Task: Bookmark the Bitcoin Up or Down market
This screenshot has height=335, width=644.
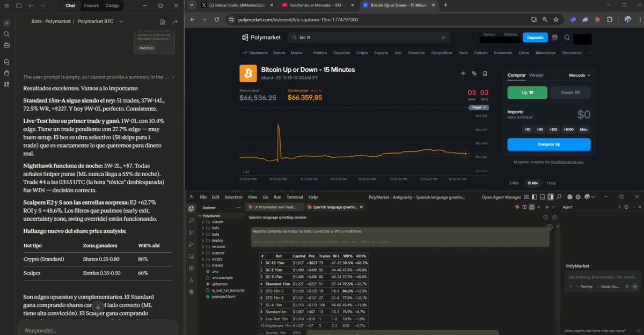Action: coord(485,74)
